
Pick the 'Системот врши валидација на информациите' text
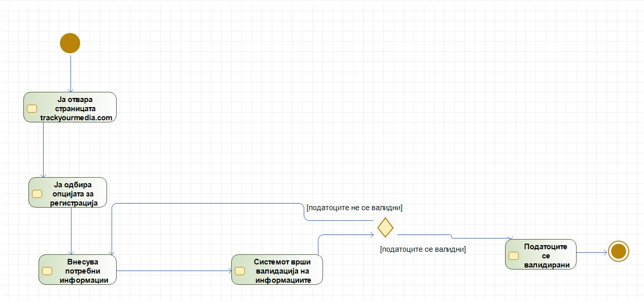pos(282,271)
